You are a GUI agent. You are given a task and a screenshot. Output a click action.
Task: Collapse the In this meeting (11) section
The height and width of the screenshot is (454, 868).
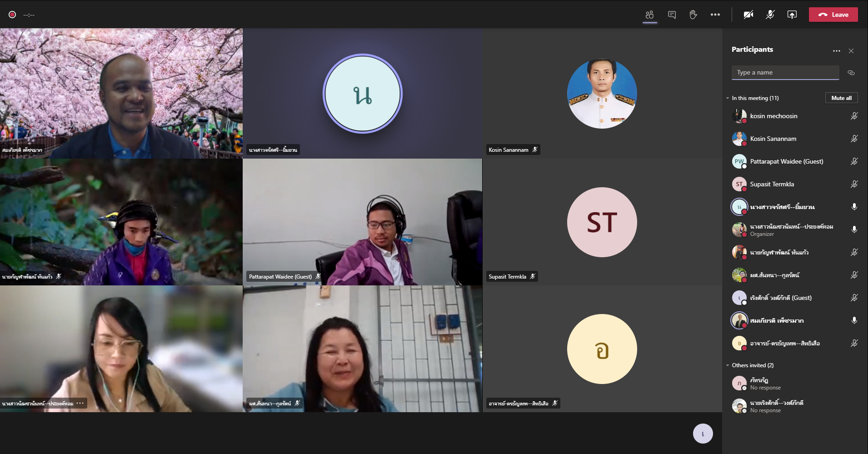[x=728, y=98]
